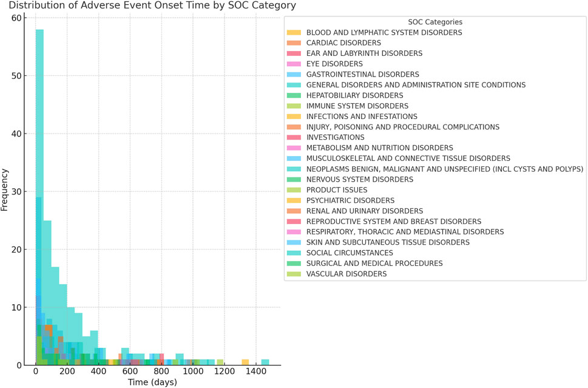Screen dimensions: 588x388
Task: Click the y-axis tick label 40
Action: (x=16, y=134)
